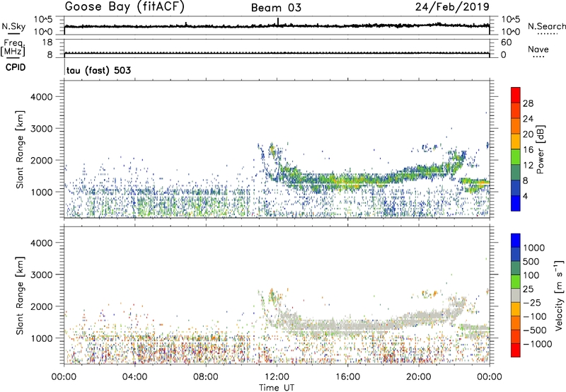
Task: Click the red bottom of velocity colorbar
Action: point(516,350)
